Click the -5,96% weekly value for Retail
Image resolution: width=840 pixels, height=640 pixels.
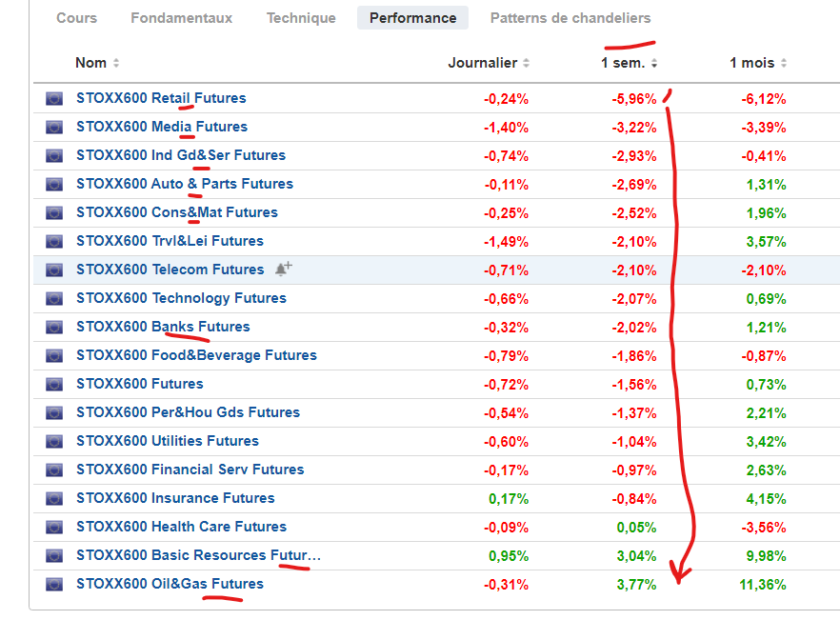pos(634,99)
